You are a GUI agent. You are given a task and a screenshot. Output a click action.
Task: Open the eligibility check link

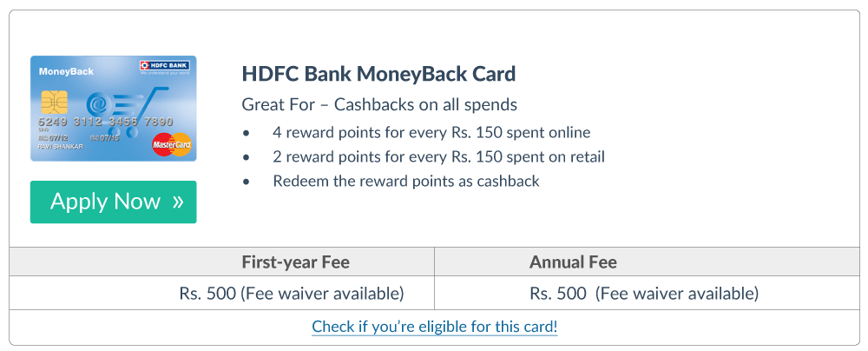434,328
